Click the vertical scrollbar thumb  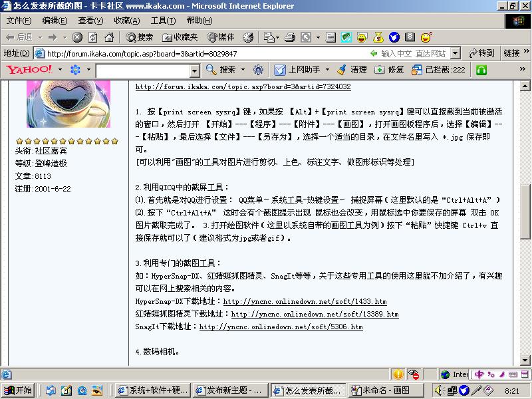coord(525,211)
